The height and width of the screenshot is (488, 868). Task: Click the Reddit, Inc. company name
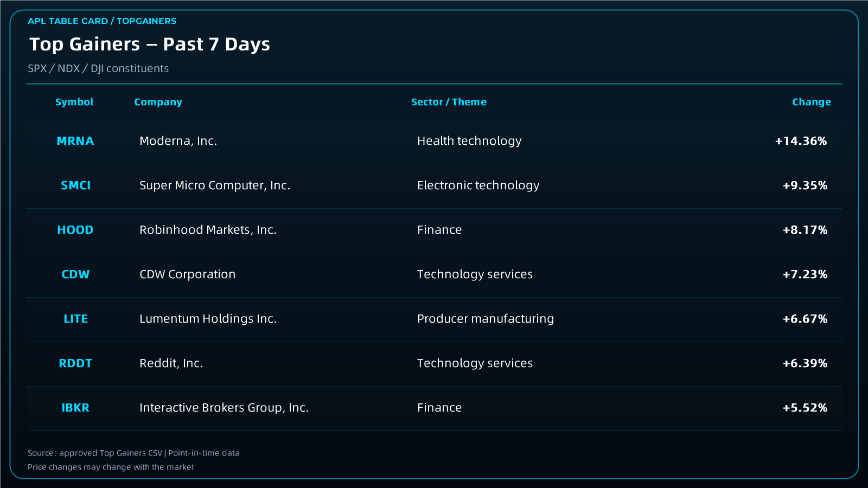click(x=171, y=363)
